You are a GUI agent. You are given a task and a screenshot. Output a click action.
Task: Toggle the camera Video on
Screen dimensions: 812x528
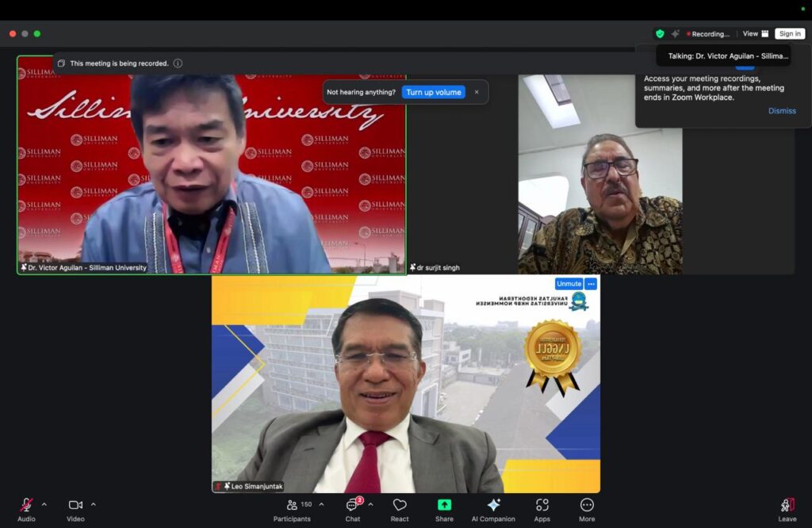coord(75,505)
